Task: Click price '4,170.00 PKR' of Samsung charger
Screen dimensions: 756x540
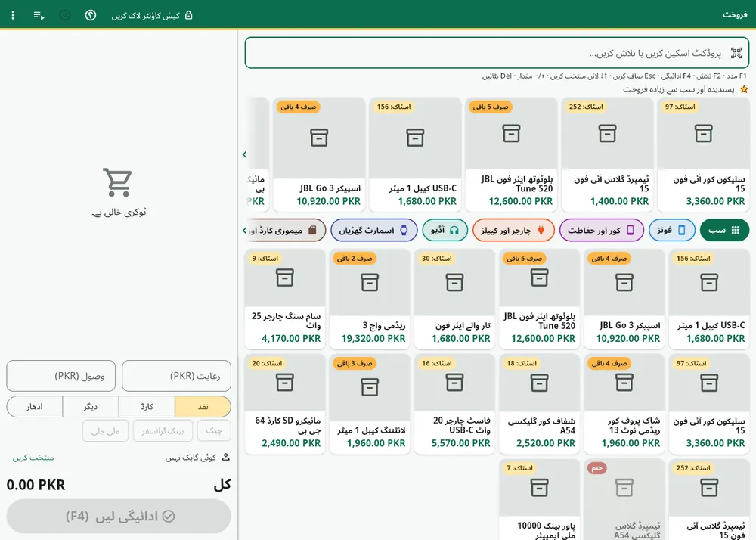Action: (291, 339)
